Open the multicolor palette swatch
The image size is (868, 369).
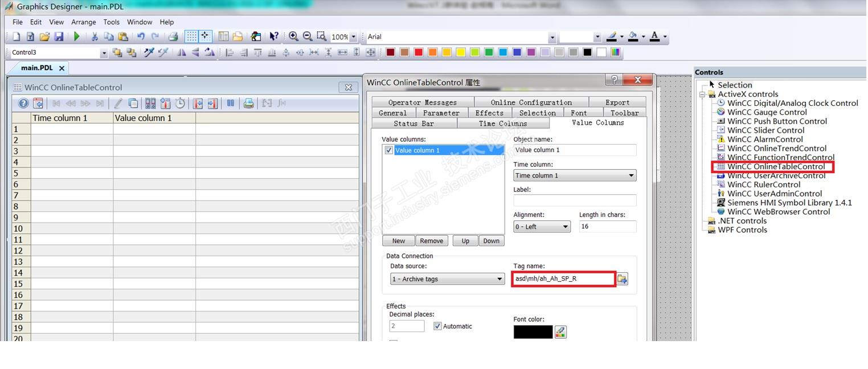click(x=616, y=52)
